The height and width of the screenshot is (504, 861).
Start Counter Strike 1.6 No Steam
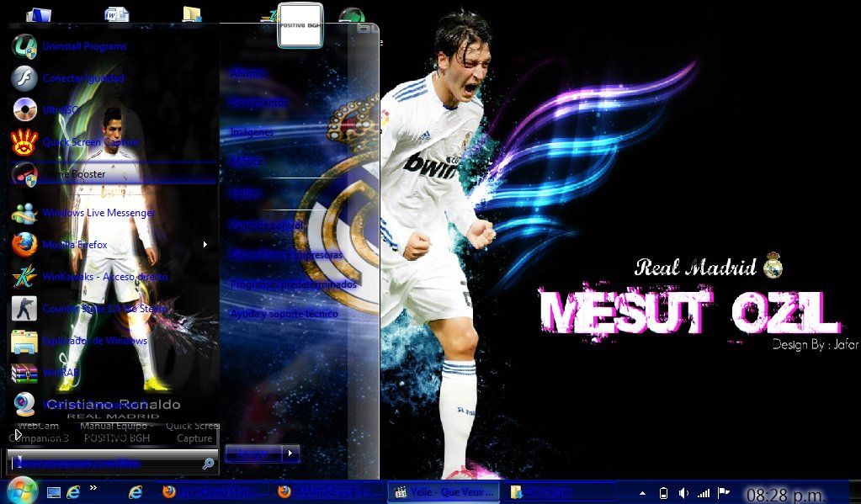point(105,309)
